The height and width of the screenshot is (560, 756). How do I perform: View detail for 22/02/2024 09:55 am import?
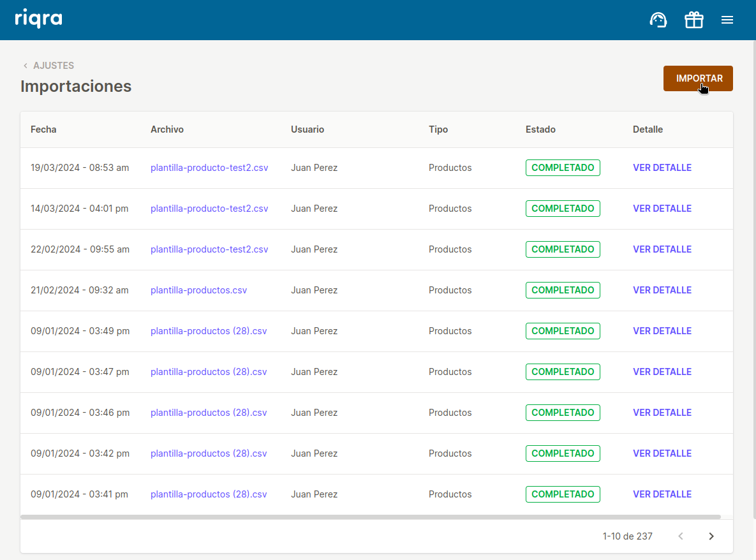click(x=662, y=249)
